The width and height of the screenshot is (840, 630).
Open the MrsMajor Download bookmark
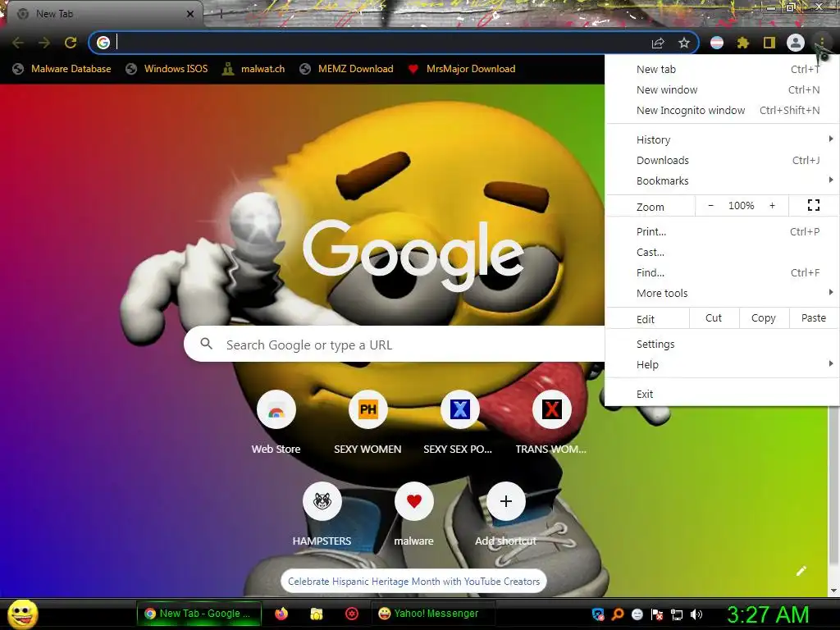[x=462, y=69]
